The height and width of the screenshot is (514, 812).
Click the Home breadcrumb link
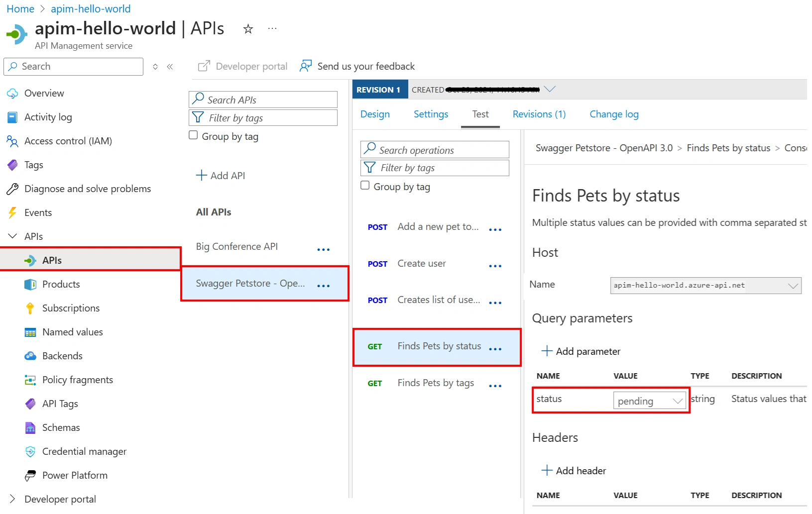point(20,9)
